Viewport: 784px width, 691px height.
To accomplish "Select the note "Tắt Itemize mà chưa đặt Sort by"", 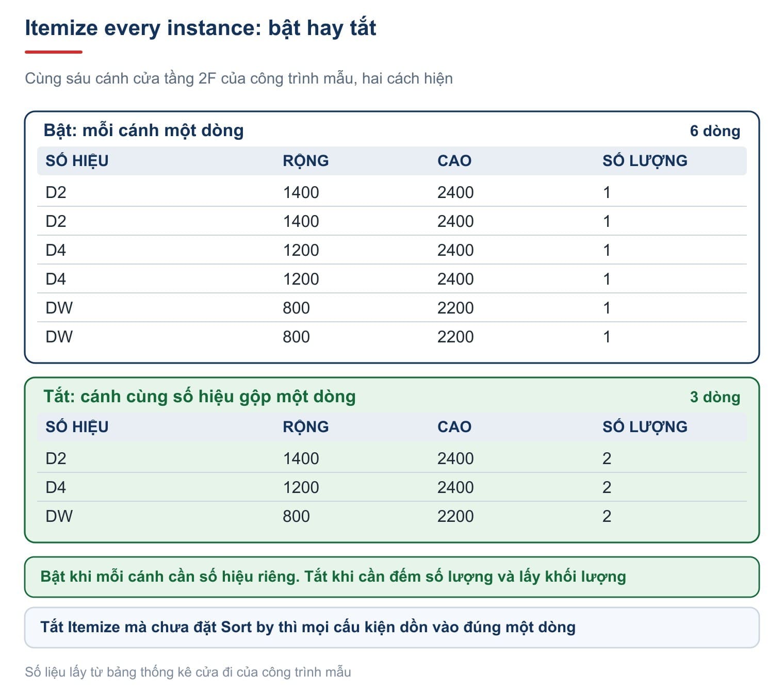I will pos(392,628).
